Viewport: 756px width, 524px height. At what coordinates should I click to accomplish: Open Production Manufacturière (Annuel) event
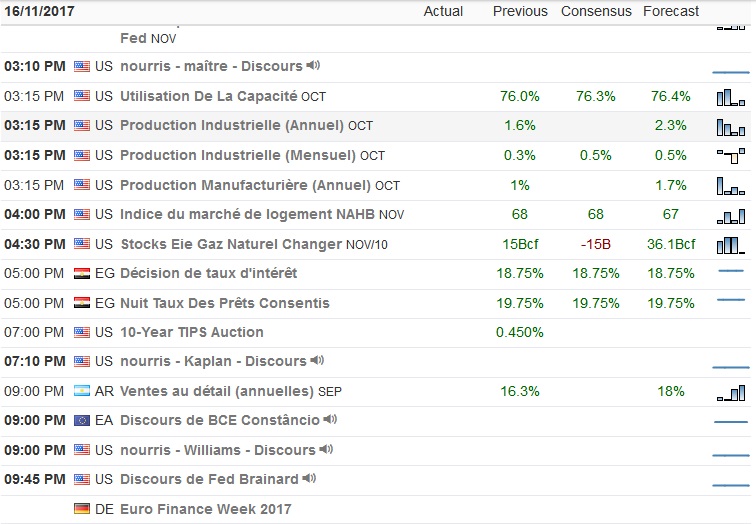pyautogui.click(x=246, y=185)
